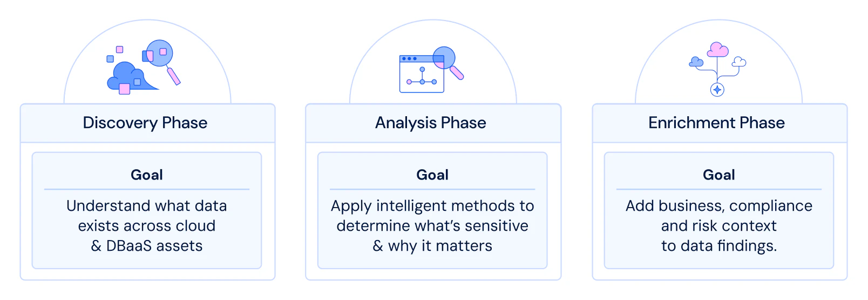868x300 pixels.
Task: Click the text 'Add business, compliance and risk context'
Action: tap(719, 216)
